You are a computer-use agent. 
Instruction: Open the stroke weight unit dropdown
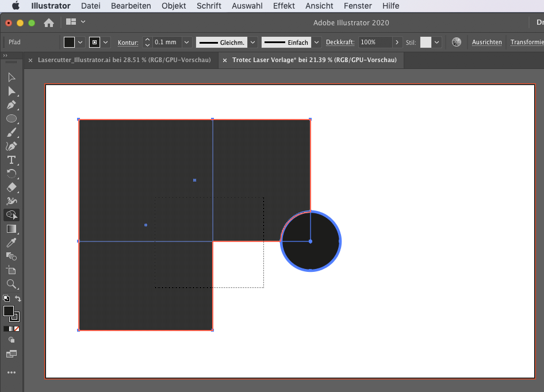coord(187,42)
